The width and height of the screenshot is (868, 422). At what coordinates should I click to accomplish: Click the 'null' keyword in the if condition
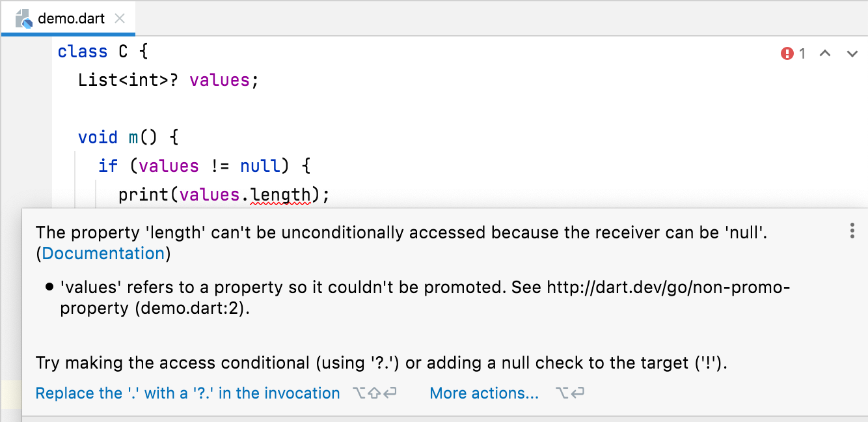point(260,166)
